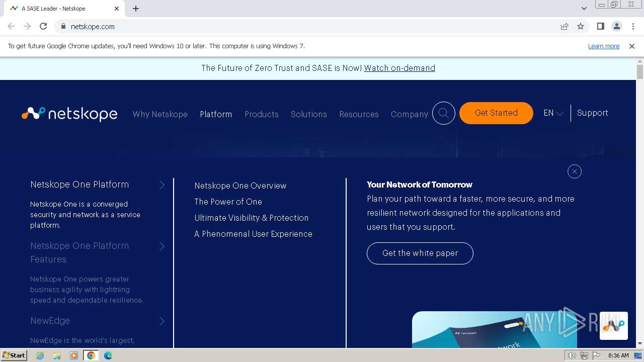View site information lock icon
The height and width of the screenshot is (362, 644).
pos(63,26)
